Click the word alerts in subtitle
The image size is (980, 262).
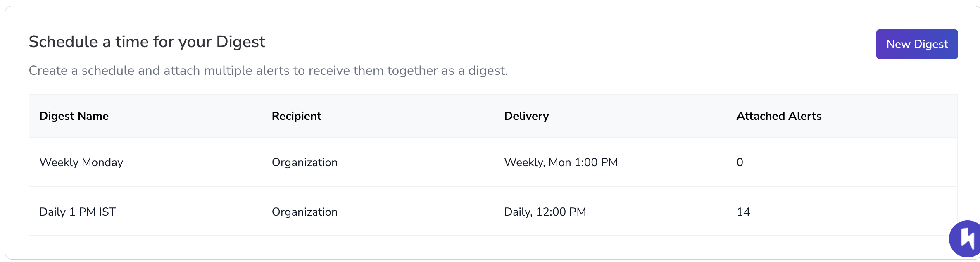[273, 71]
